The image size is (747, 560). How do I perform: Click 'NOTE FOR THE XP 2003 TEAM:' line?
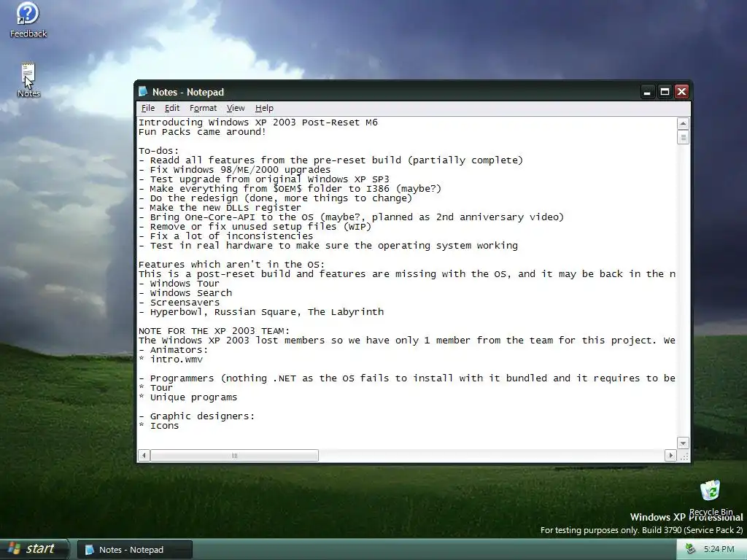(x=214, y=331)
